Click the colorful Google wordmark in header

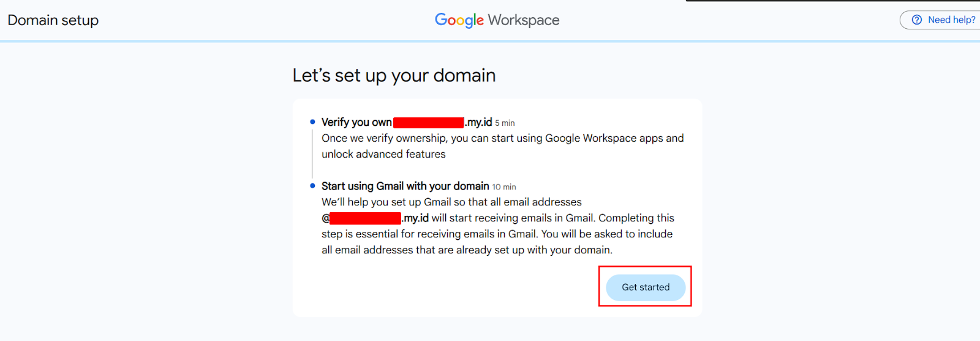[x=459, y=20]
